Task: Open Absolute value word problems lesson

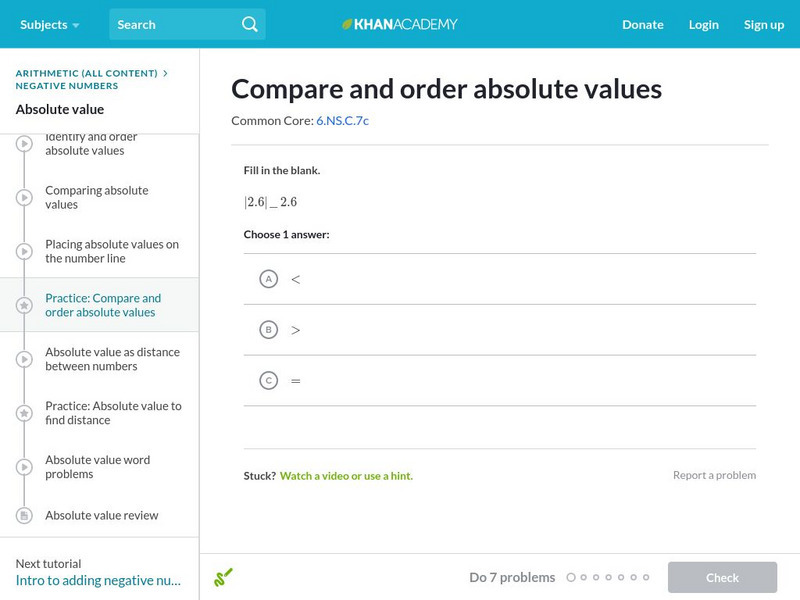Action: [x=97, y=467]
